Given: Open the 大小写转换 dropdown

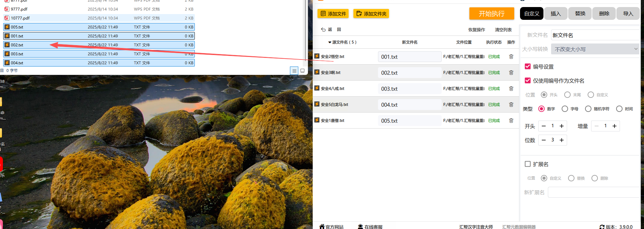Looking at the screenshot, I should 595,49.
